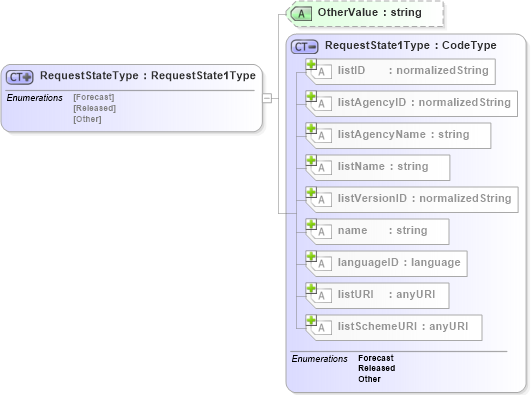Click the Released enumeration in RequestState1Type
Viewport: 531px width, 395px height.
[377, 368]
